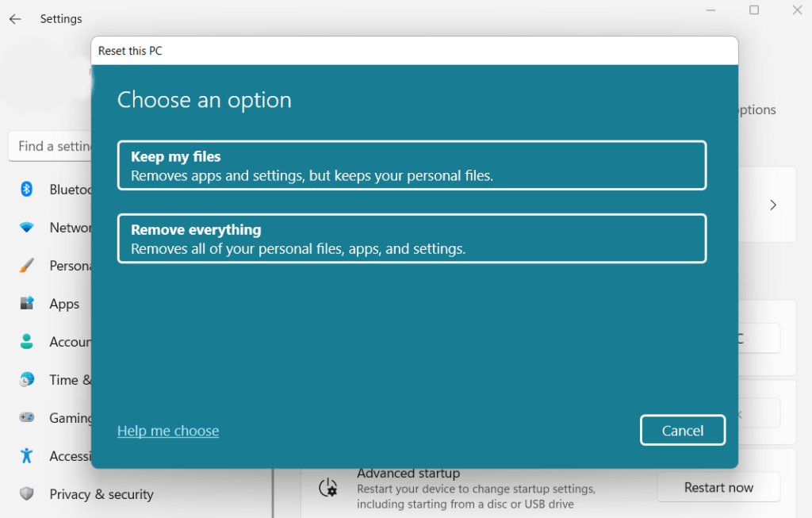The image size is (812, 518).
Task: Select the Bluetooth icon in the sidebar
Action: tap(25, 189)
